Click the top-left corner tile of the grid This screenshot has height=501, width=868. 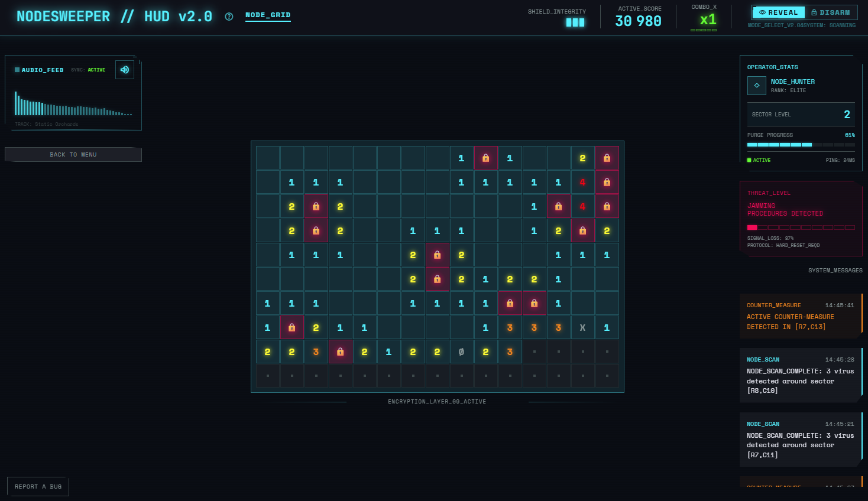coord(268,158)
